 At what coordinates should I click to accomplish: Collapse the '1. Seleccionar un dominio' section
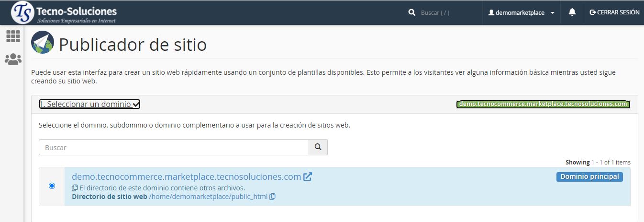pyautogui.click(x=89, y=104)
